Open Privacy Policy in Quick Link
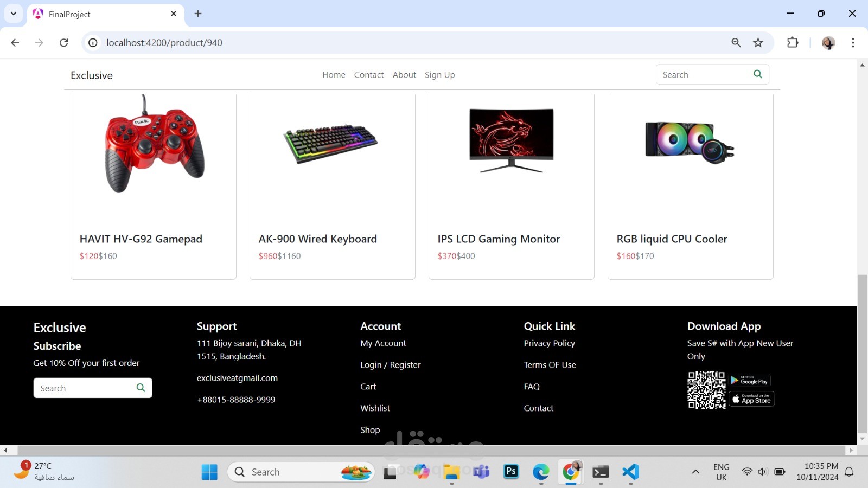Screen dimensions: 868x488 coord(550,343)
